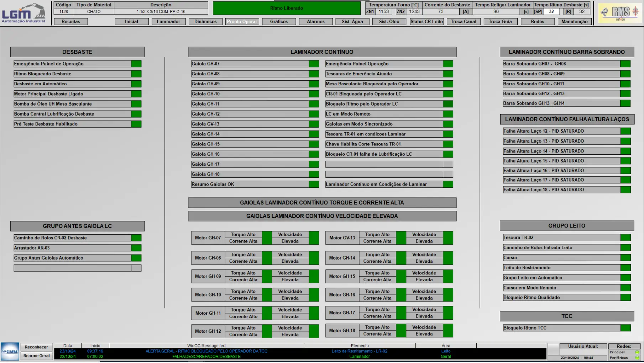The image size is (644, 363).
Task: Click the Tempo Ritmo Desbaste setpoint field
Action: (x=551, y=11)
